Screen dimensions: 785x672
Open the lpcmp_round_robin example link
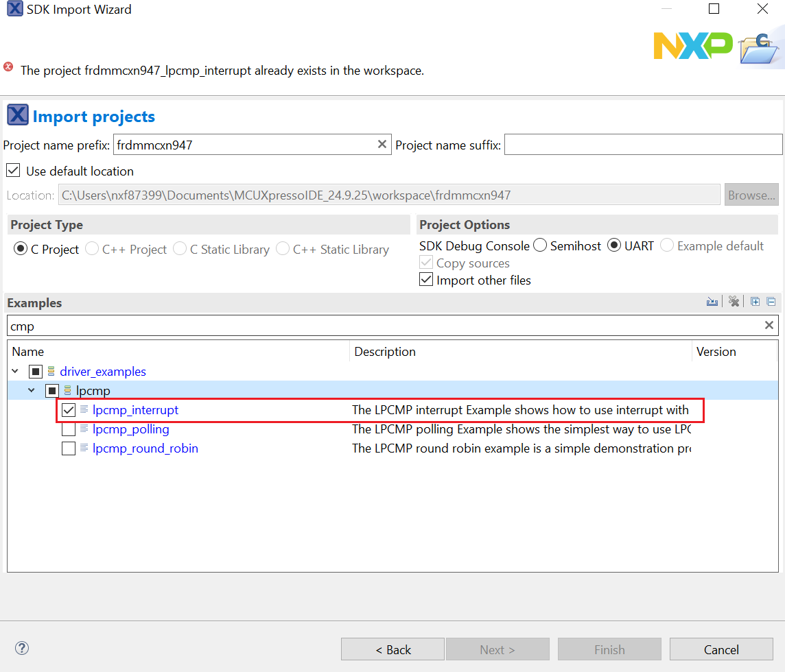(145, 448)
